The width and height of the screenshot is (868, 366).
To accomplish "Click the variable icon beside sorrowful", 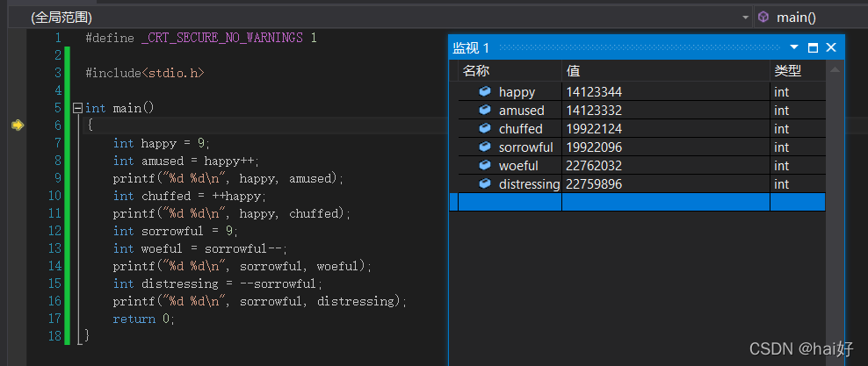I will pyautogui.click(x=484, y=147).
